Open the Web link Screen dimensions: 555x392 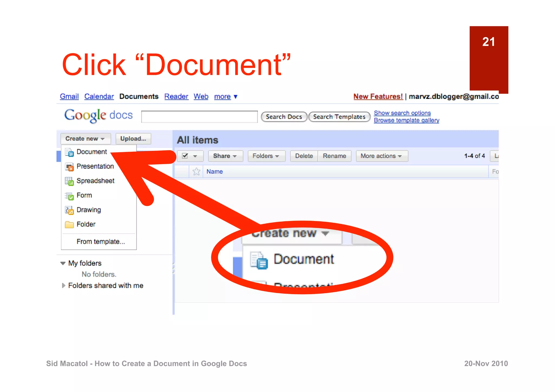point(201,96)
